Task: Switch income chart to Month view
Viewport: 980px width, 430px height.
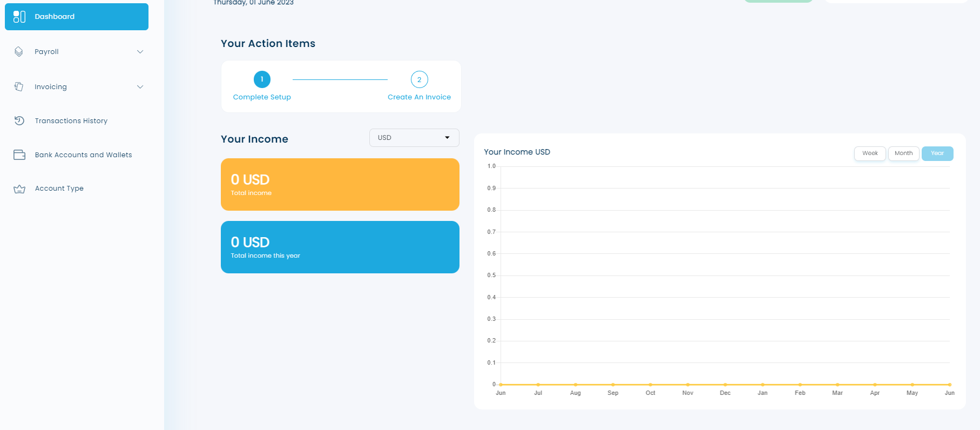Action: tap(903, 153)
